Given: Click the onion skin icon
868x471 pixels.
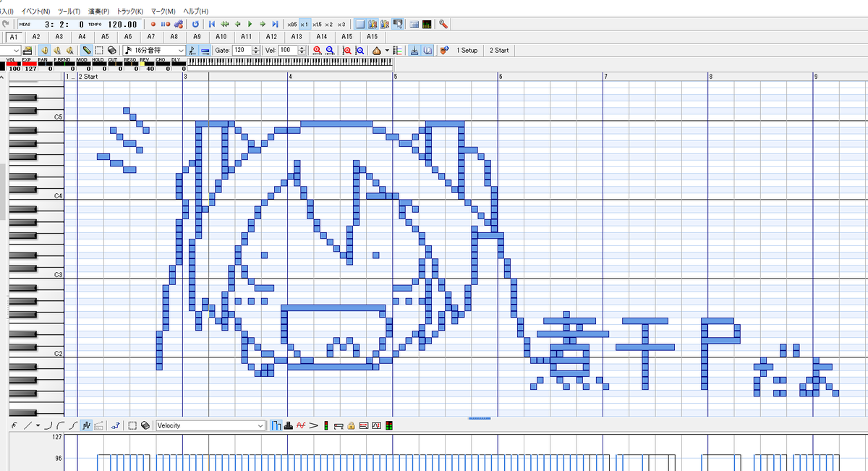Looking at the screenshot, I should (376, 51).
